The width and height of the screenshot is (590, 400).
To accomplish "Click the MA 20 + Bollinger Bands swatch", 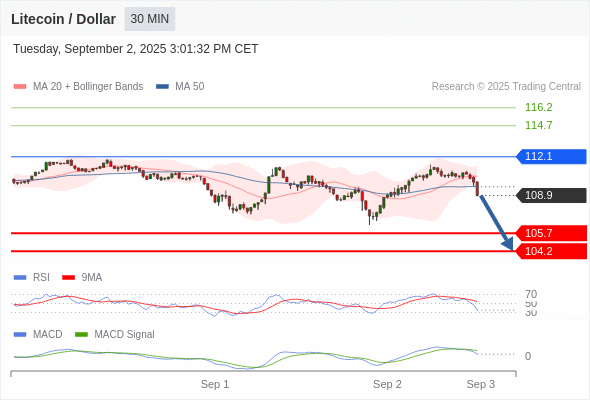I will (20, 87).
